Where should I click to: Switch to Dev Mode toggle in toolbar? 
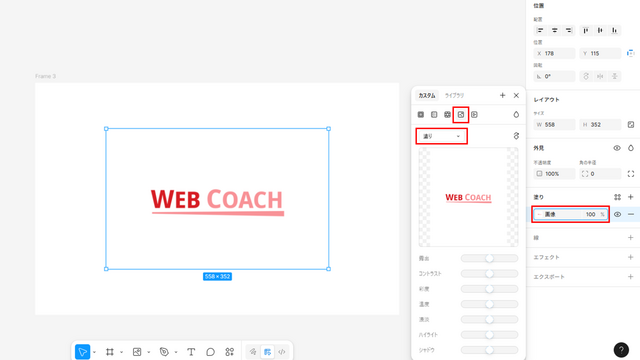point(282,352)
